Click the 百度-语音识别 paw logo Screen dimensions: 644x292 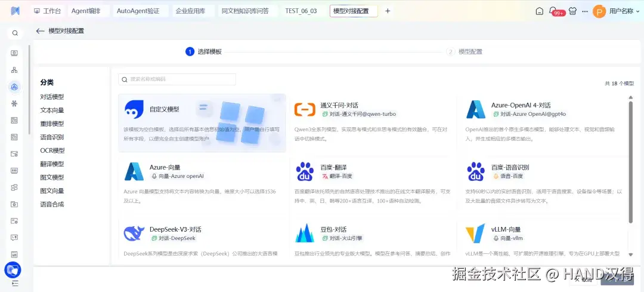coord(476,171)
